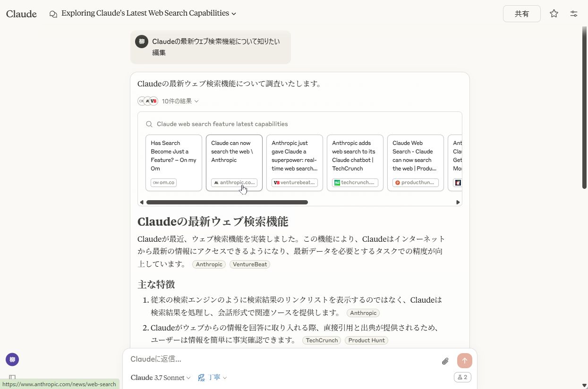
Task: Attach a file with paperclip icon
Action: [445, 361]
